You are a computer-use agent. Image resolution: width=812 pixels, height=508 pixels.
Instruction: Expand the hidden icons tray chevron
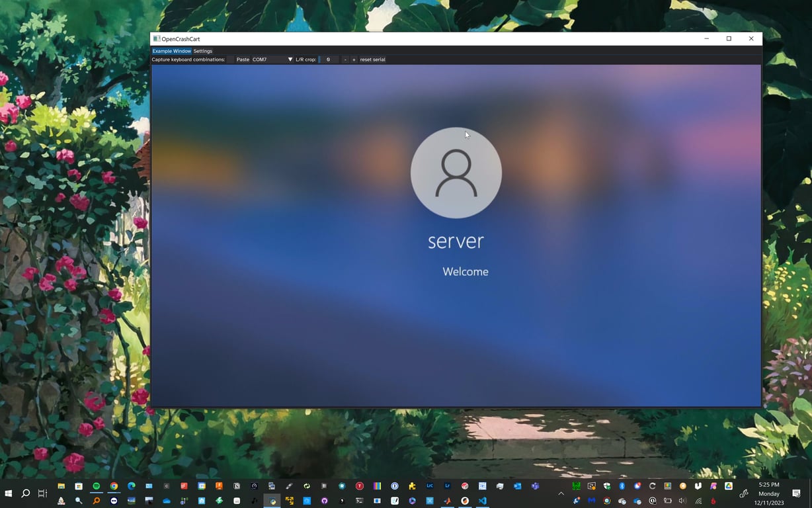click(x=561, y=493)
